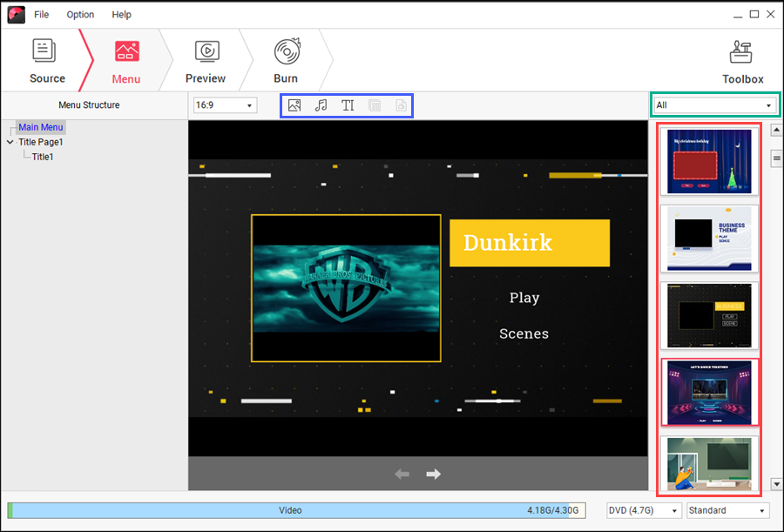The height and width of the screenshot is (532, 784).
Task: Open the DVD (4.7G) disc type dropdown
Action: (644, 510)
